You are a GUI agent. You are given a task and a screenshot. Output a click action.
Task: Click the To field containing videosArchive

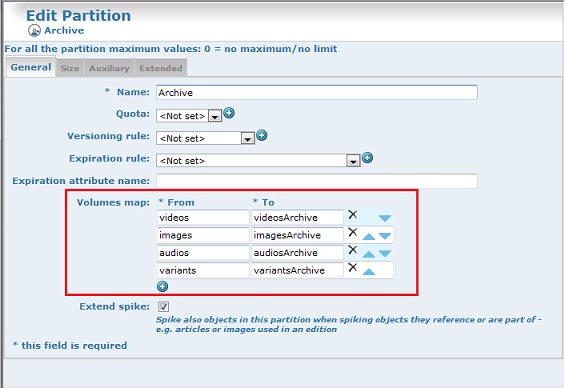coord(297,217)
